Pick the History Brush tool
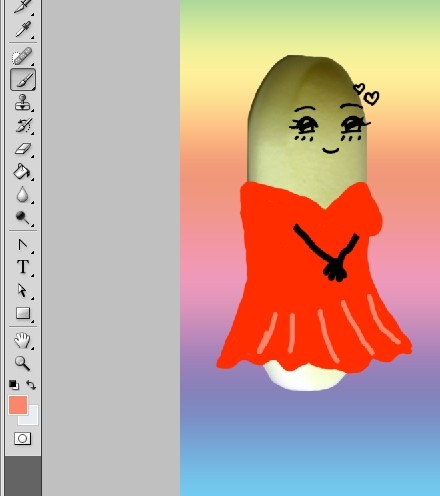 coord(23,126)
